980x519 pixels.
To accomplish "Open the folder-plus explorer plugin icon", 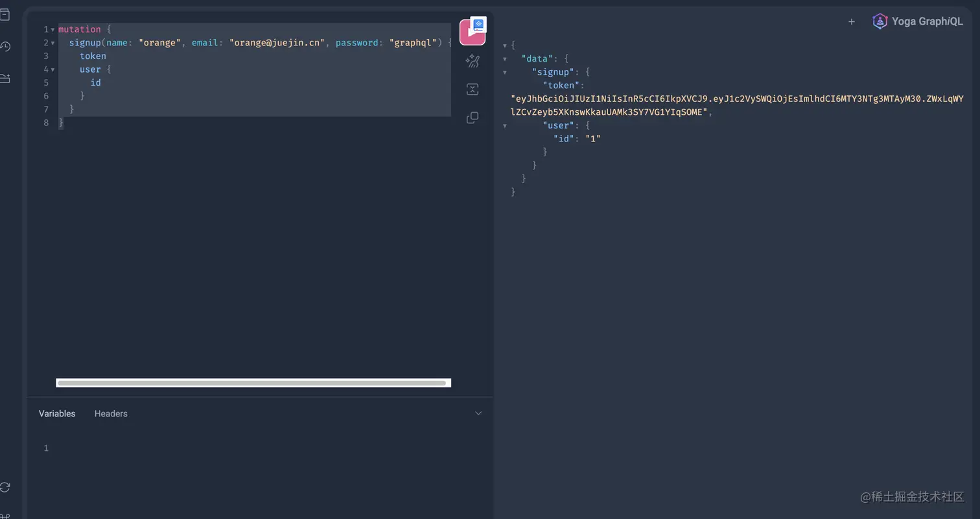I will tap(5, 78).
